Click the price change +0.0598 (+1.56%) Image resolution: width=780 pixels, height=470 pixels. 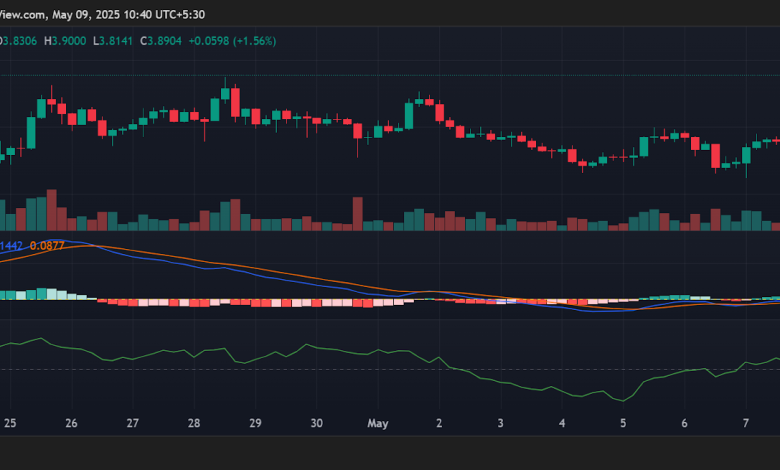[232, 41]
